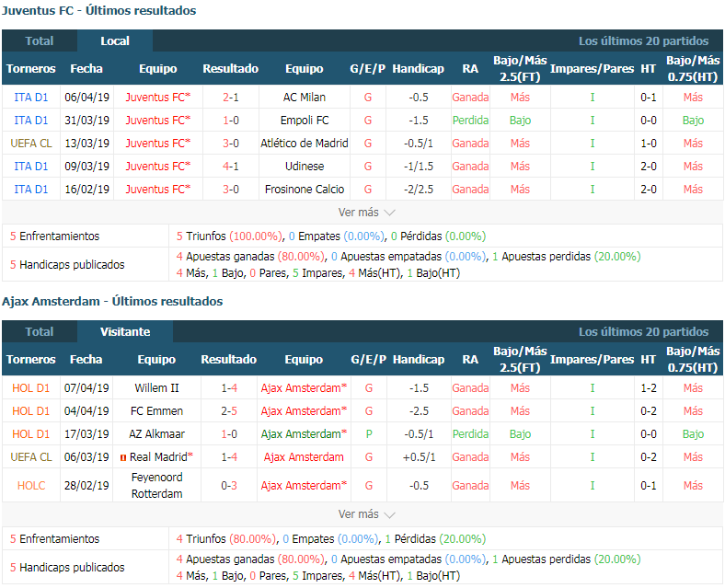Viewport: 725px width, 588px height.
Task: Open the AZ Alkmaar team link
Action: (x=156, y=434)
